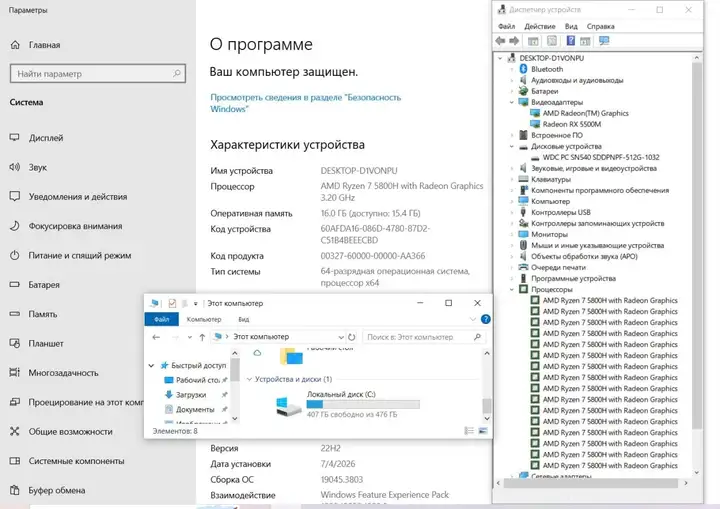Switch to the Вид tab in Explorer ribbon
The height and width of the screenshot is (509, 720).
[243, 319]
